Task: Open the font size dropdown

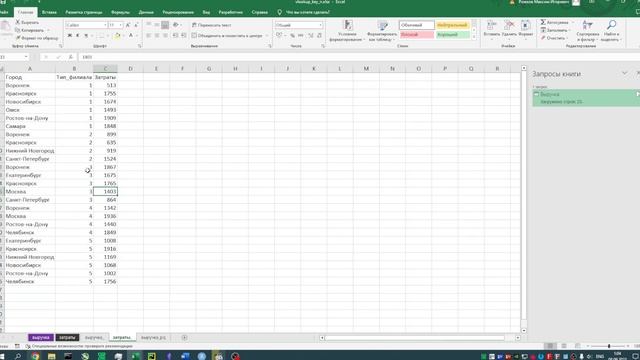Action: [x=120, y=25]
